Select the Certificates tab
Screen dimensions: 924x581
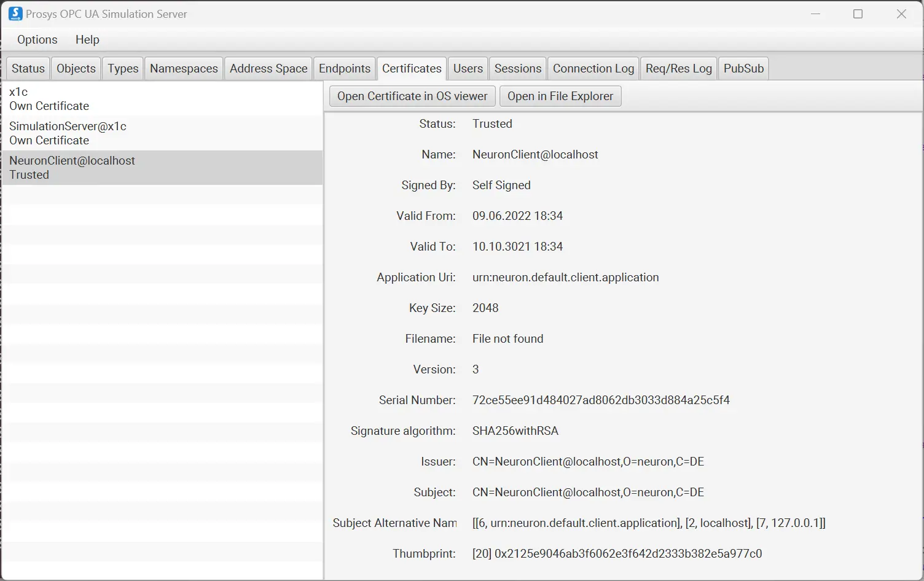(411, 68)
